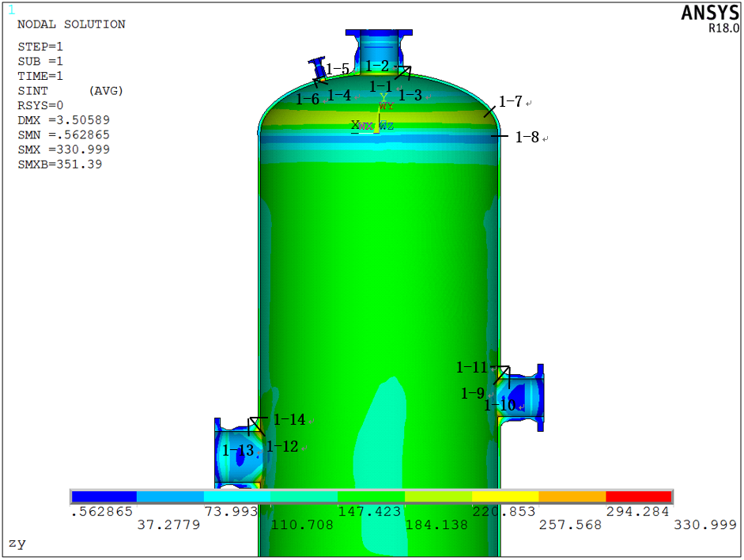Click the SMXB=351.39 value
This screenshot has height=560, width=744.
(x=60, y=165)
